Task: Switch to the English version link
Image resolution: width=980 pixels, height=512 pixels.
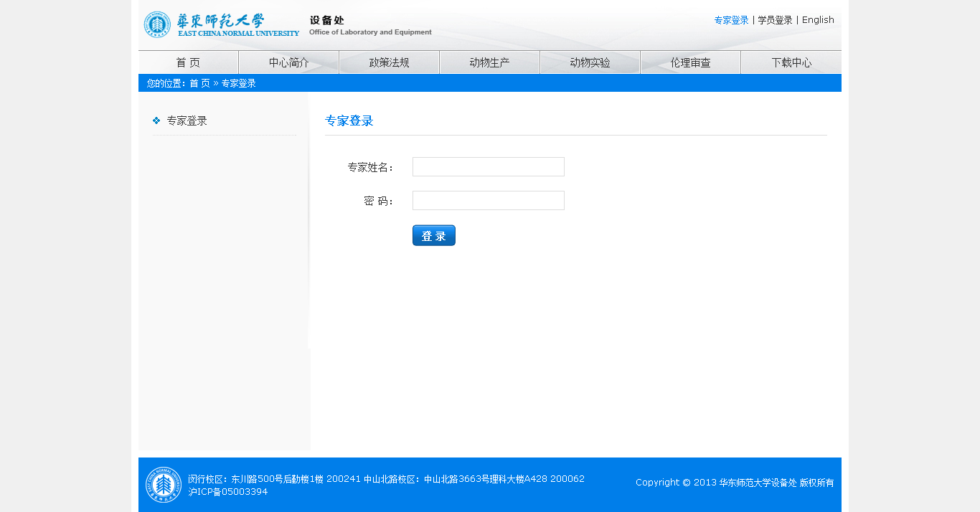Action: [x=818, y=20]
